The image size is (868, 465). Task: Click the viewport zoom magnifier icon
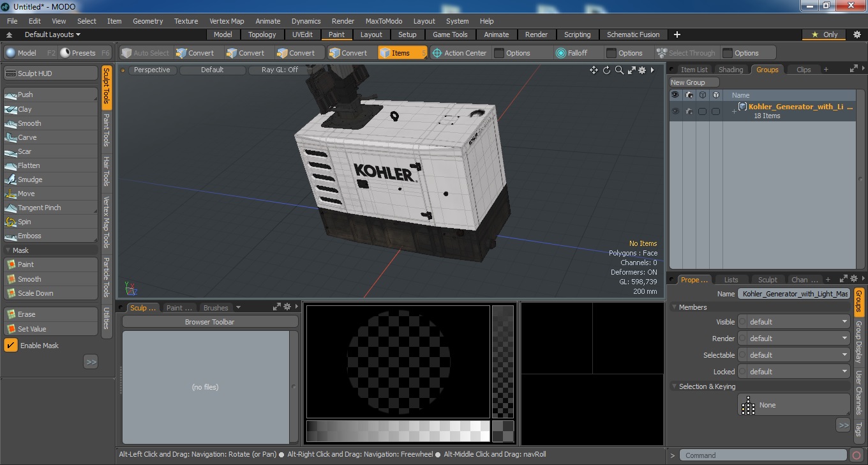coord(619,70)
